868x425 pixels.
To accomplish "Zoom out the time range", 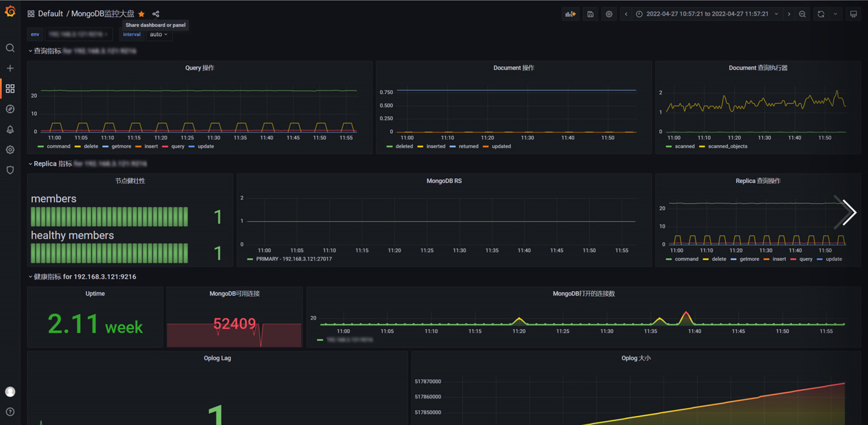I will [802, 14].
